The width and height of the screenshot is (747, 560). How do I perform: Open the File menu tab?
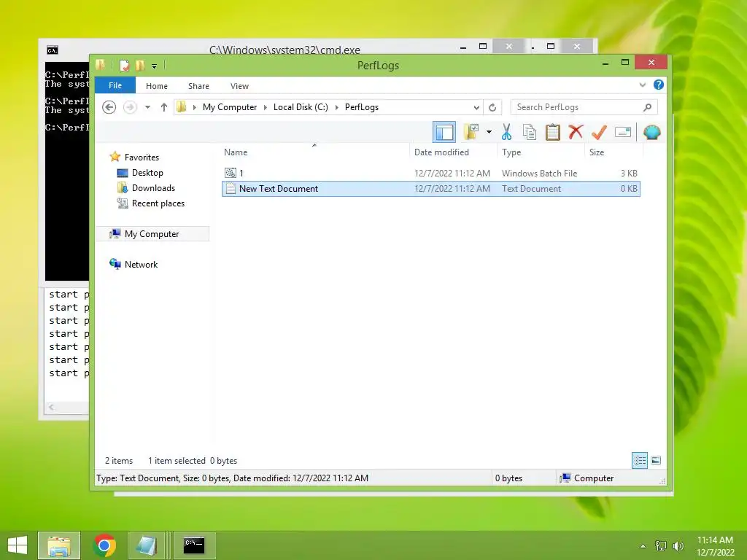(x=115, y=85)
